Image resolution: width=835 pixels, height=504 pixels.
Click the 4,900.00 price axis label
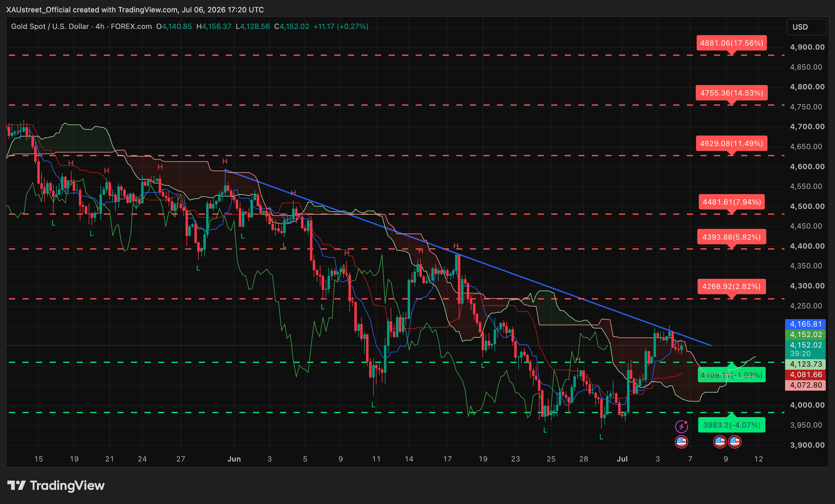point(807,47)
